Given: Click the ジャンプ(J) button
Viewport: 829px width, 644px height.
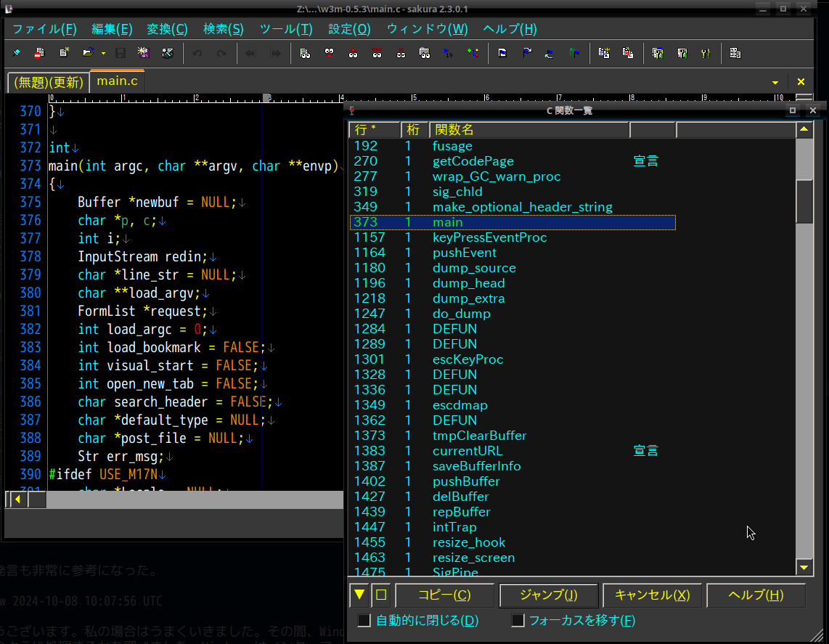Looking at the screenshot, I should (x=548, y=595).
